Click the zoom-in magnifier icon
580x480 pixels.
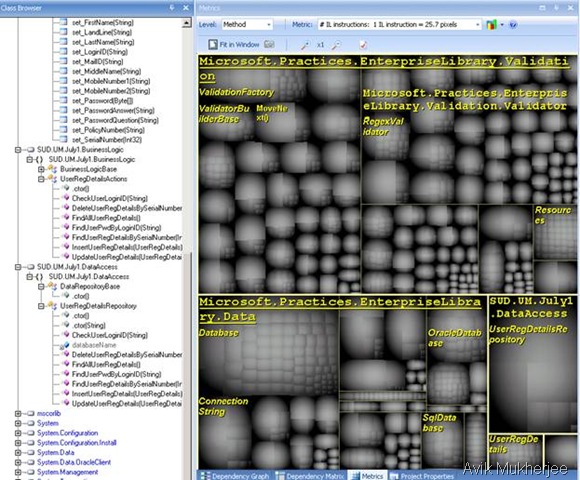click(305, 45)
